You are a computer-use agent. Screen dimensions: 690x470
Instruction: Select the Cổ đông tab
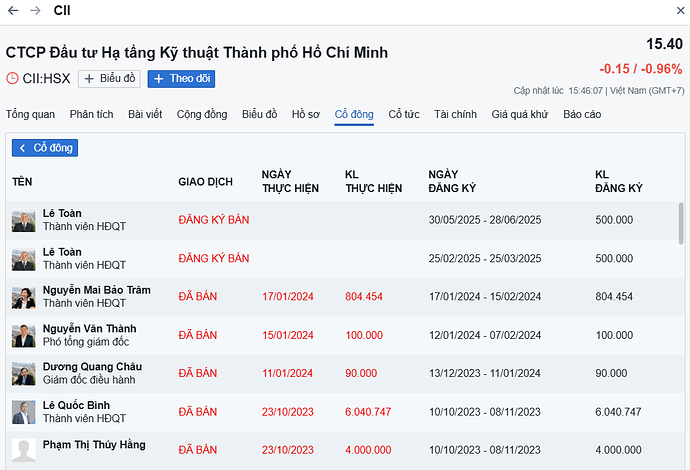[354, 114]
